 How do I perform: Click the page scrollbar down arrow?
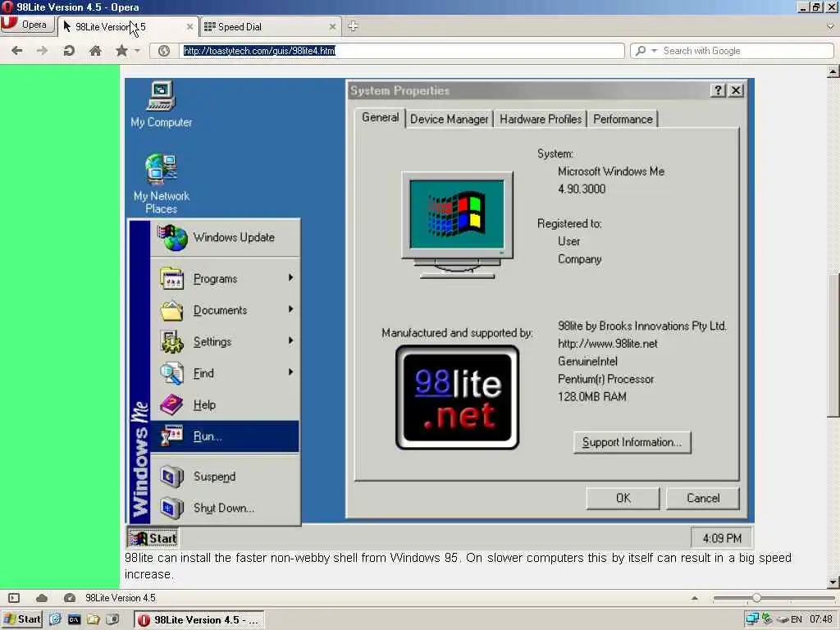[x=833, y=582]
